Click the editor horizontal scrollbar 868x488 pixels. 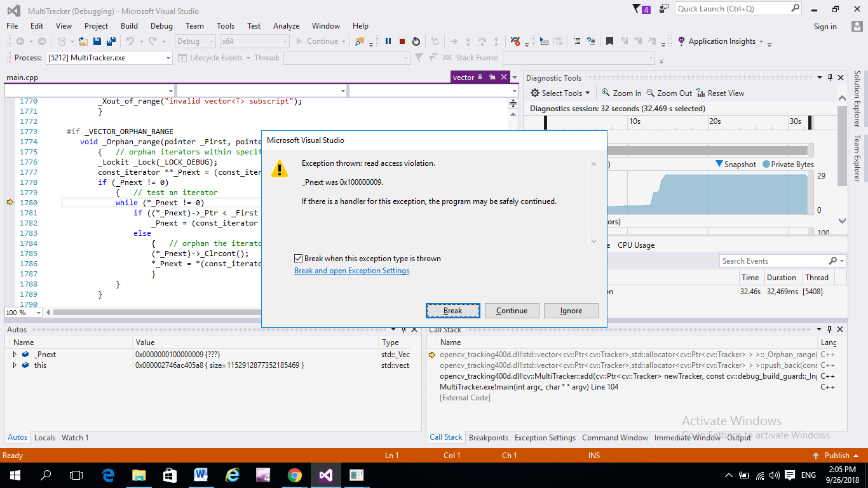pos(156,313)
